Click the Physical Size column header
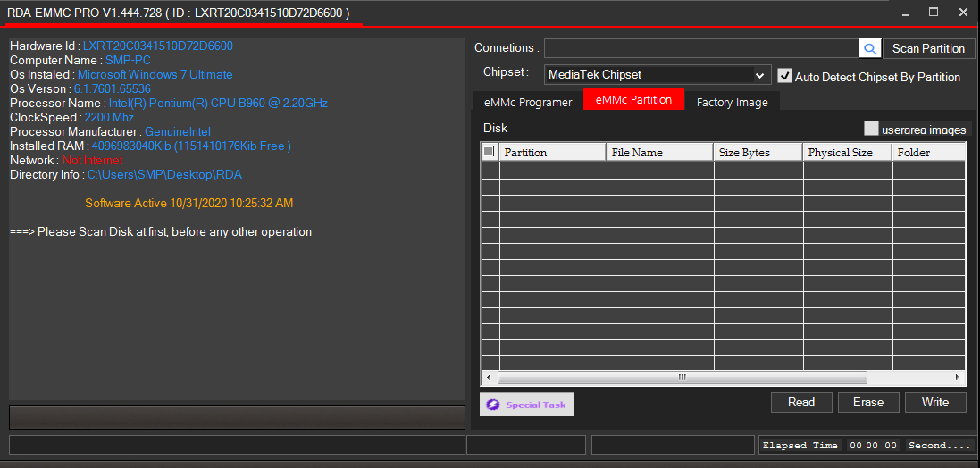 [848, 152]
